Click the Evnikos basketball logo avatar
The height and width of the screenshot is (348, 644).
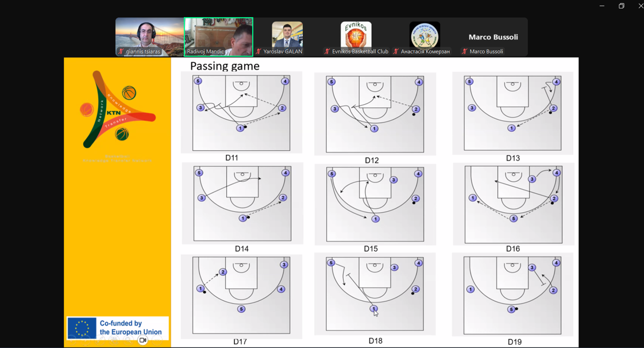coord(356,34)
